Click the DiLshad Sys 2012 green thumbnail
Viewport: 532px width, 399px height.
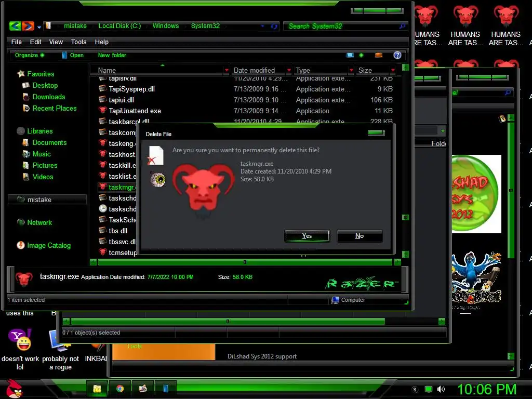tap(476, 194)
